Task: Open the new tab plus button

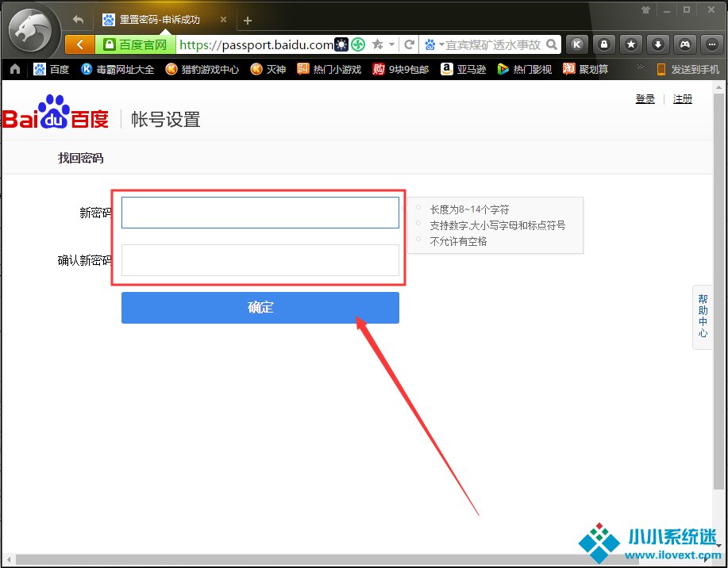Action: pyautogui.click(x=248, y=21)
